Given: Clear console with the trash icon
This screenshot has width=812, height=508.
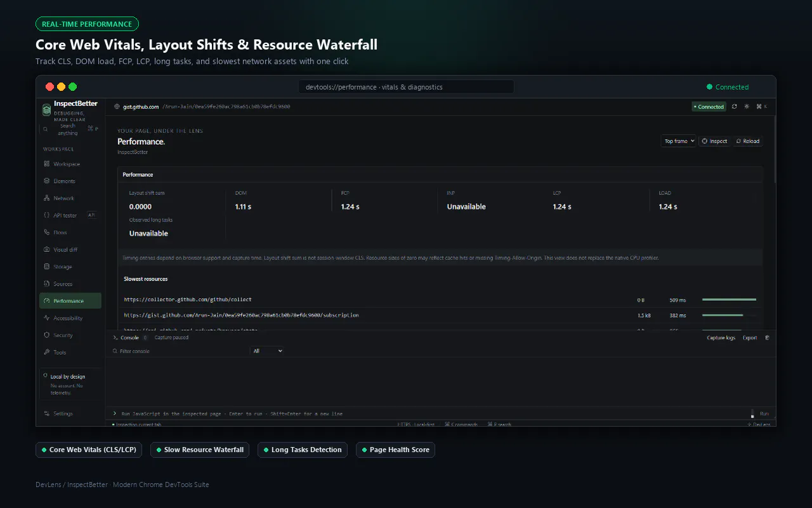Looking at the screenshot, I should tap(767, 338).
